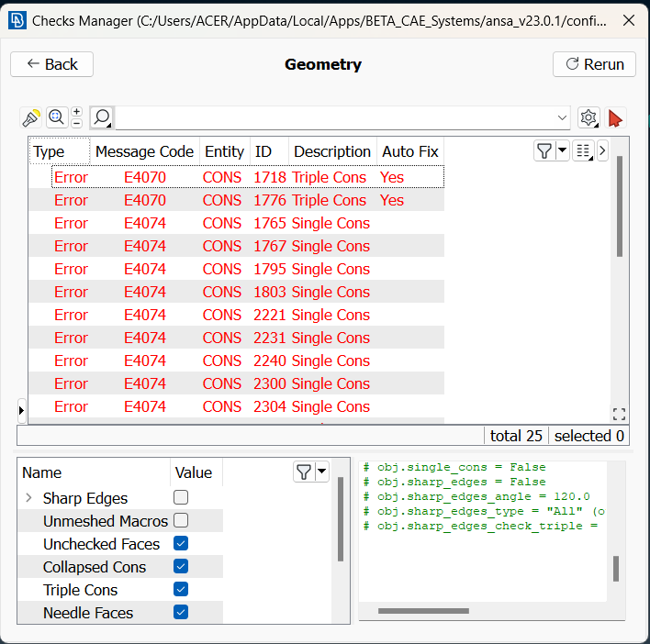Click the Value column header in parameters
The image size is (650, 644).
(196, 472)
